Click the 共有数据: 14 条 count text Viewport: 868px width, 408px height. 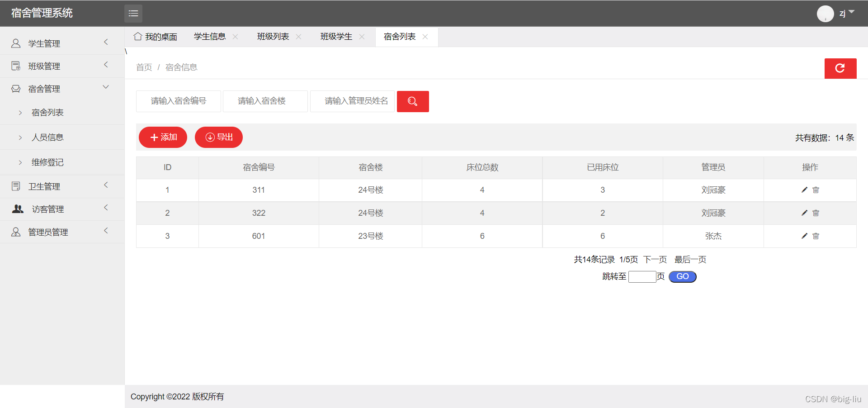point(825,138)
